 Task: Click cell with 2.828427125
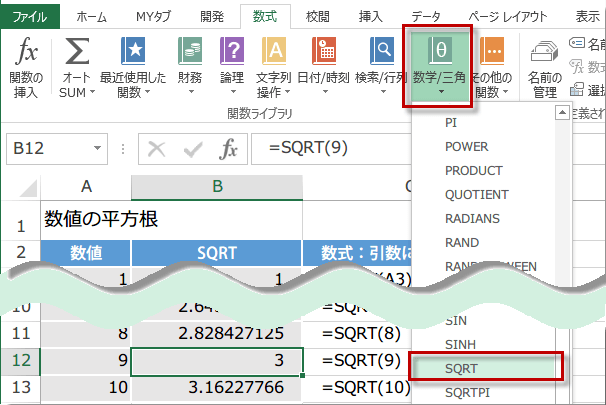tap(217, 334)
